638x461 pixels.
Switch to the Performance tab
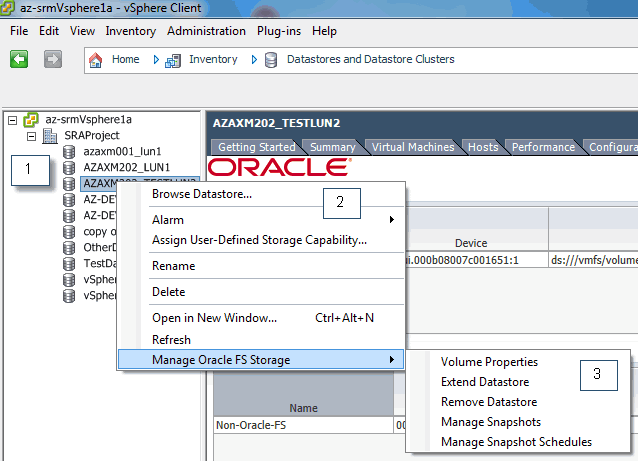click(543, 147)
